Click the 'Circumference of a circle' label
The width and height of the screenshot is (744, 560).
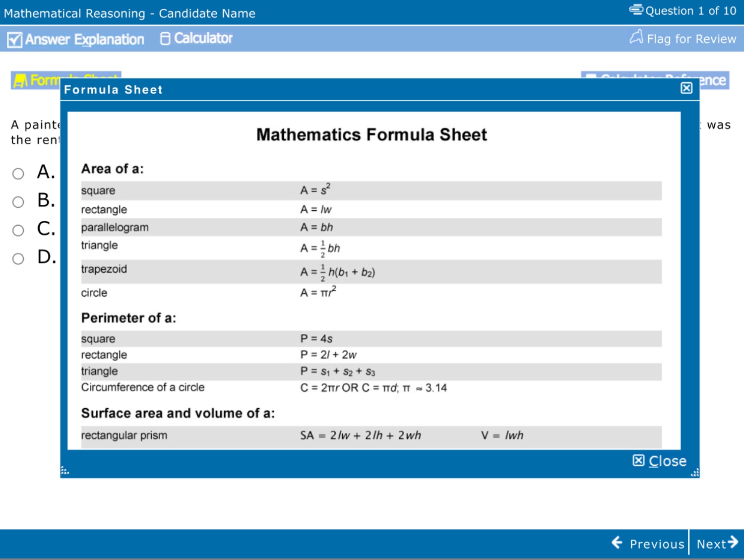pyautogui.click(x=143, y=387)
